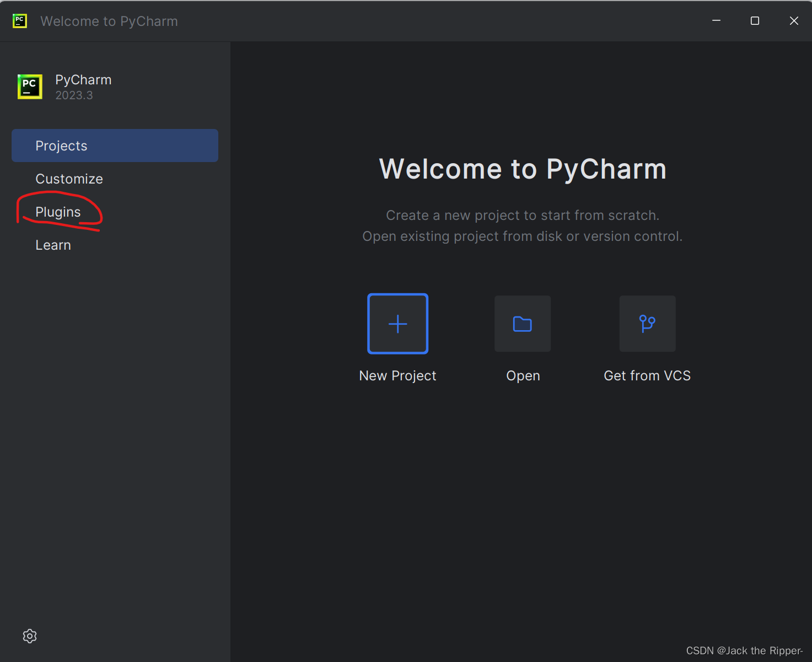This screenshot has width=812, height=662.
Task: Open the settings gear in sidebar
Action: (x=30, y=636)
